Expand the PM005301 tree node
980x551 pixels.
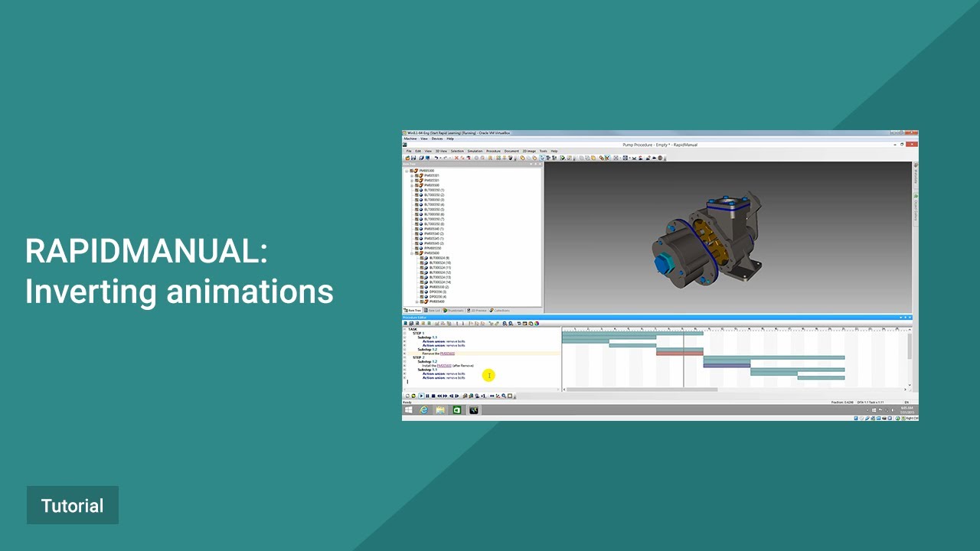pyautogui.click(x=412, y=175)
